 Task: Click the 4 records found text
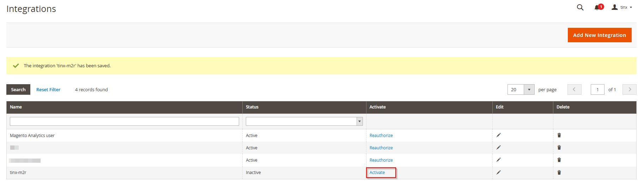coord(91,89)
